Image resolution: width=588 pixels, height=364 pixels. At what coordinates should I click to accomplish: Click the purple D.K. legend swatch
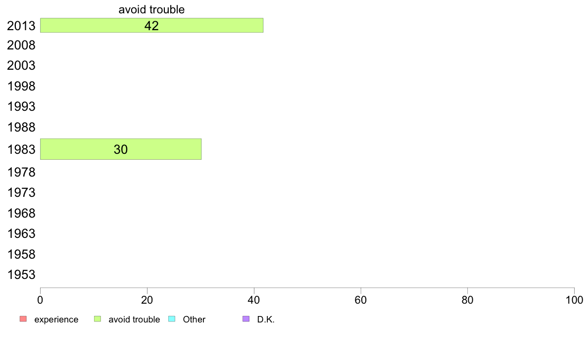[x=246, y=319]
